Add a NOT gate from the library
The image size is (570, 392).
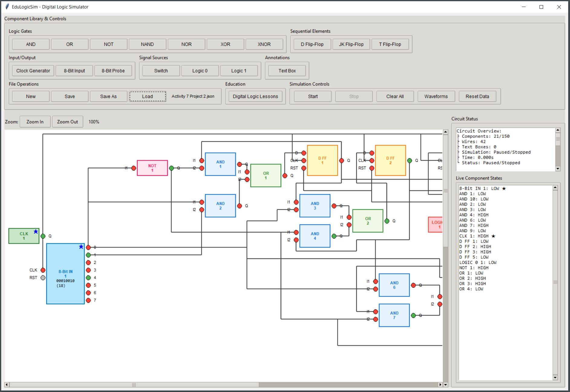click(x=109, y=44)
